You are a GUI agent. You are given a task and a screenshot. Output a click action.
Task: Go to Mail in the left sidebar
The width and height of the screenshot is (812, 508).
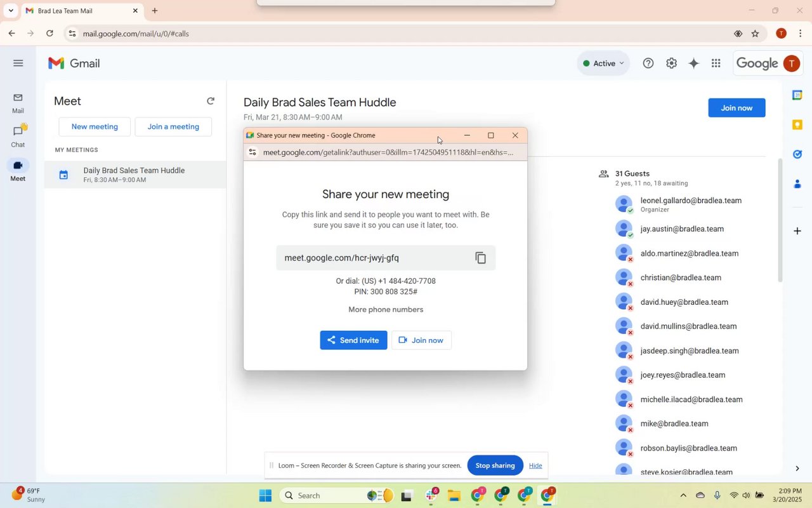(x=18, y=104)
